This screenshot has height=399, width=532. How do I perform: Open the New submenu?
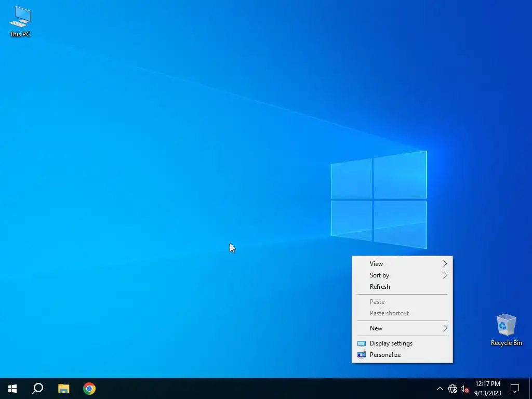coord(403,328)
